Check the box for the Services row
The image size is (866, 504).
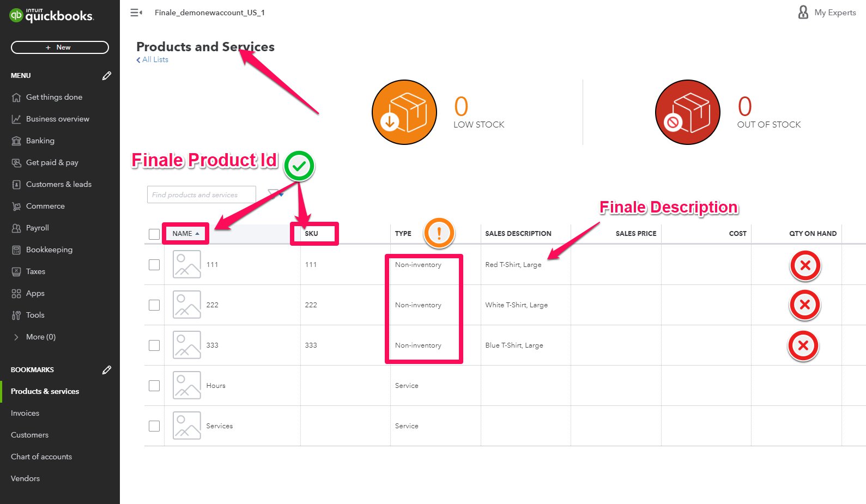[x=154, y=426]
